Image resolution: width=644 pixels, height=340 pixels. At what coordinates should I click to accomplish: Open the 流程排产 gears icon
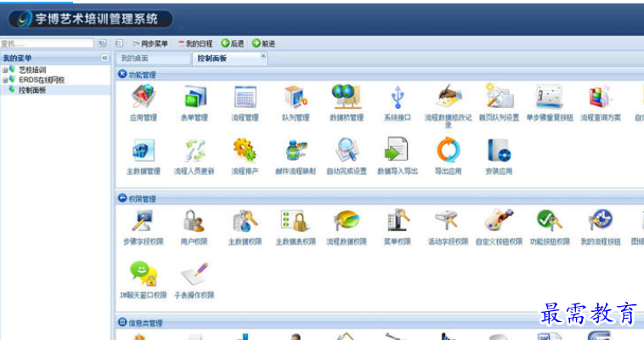246,150
